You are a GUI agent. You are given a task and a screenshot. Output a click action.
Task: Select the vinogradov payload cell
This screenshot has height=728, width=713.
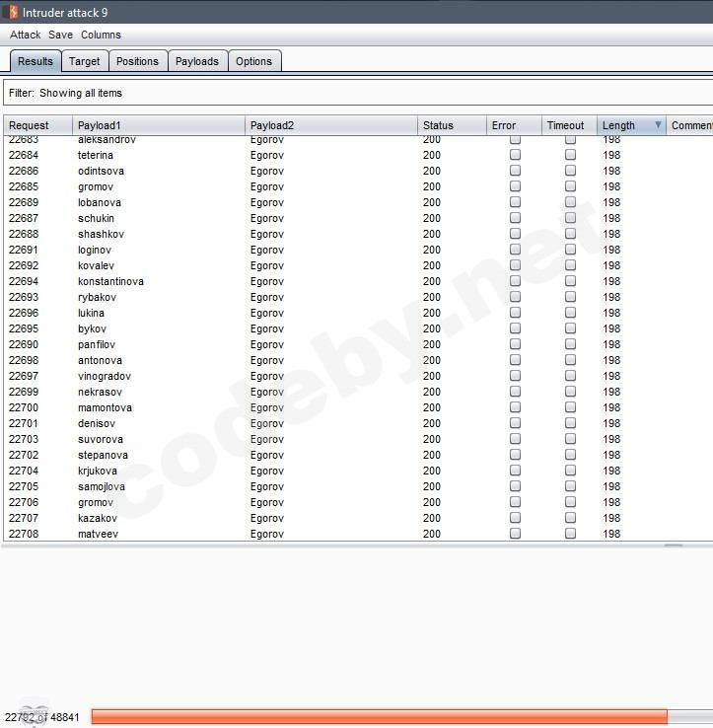[x=105, y=376]
